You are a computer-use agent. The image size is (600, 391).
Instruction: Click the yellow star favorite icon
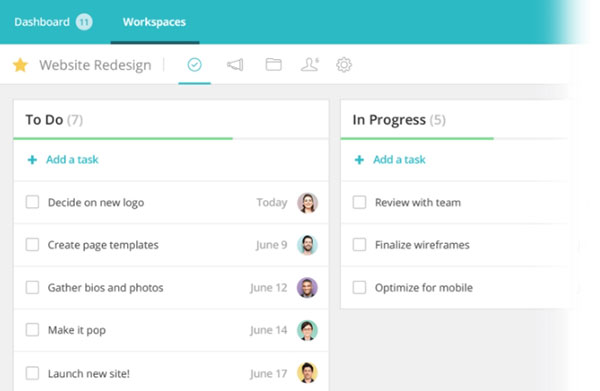[20, 65]
